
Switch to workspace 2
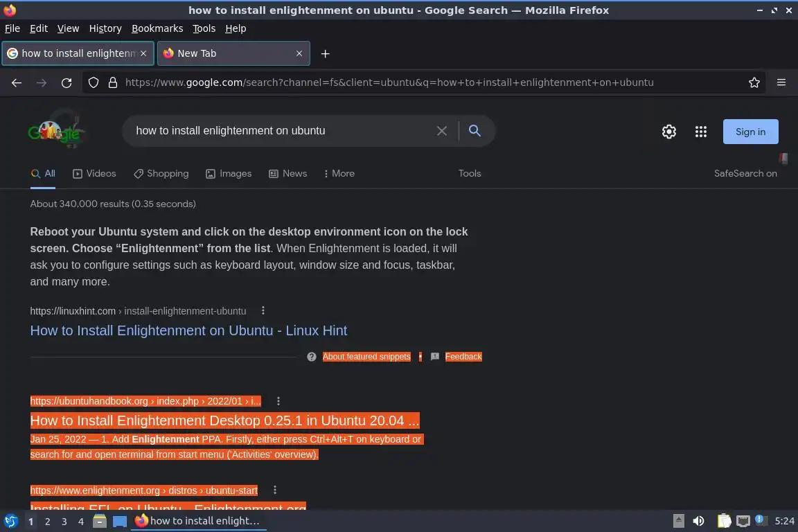[x=47, y=522]
